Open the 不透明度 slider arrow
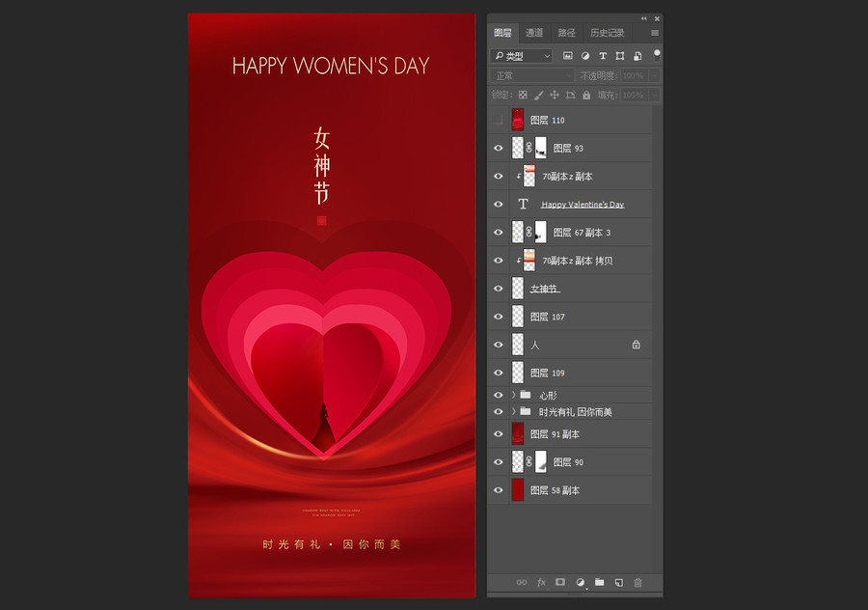The height and width of the screenshot is (610, 868). pos(654,75)
